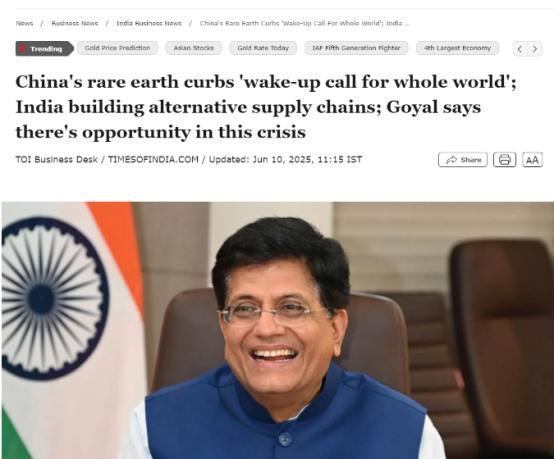Click the red Trending flame icon

click(x=23, y=48)
